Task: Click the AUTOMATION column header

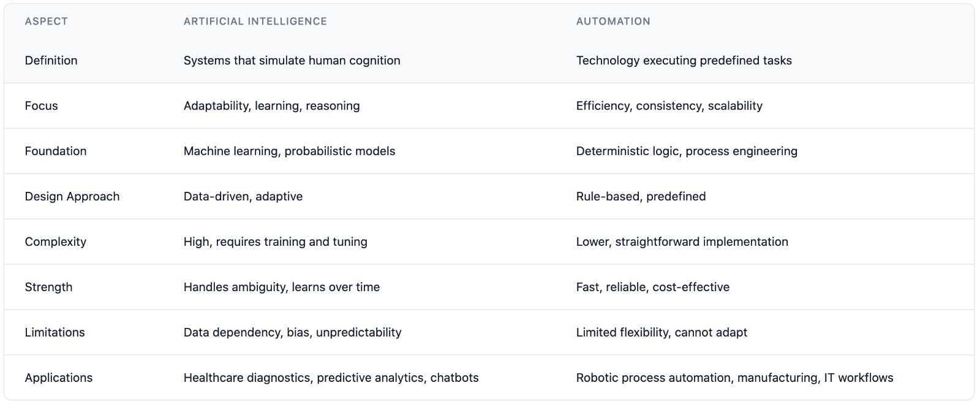Action: tap(613, 21)
